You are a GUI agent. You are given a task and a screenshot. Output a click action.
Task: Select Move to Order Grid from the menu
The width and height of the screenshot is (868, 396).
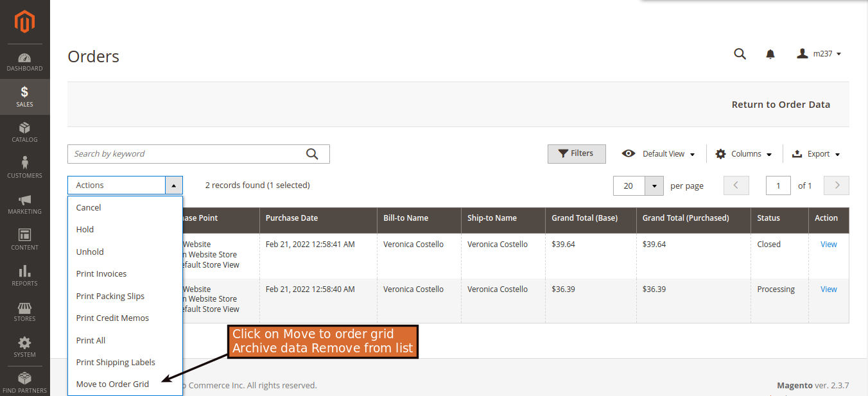pyautogui.click(x=112, y=383)
